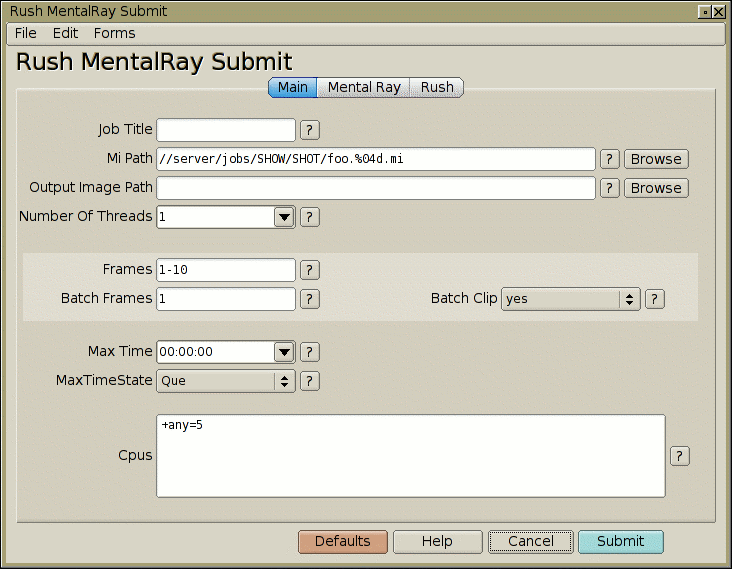Browse for the Mi Path file
This screenshot has width=732, height=569.
(x=656, y=159)
